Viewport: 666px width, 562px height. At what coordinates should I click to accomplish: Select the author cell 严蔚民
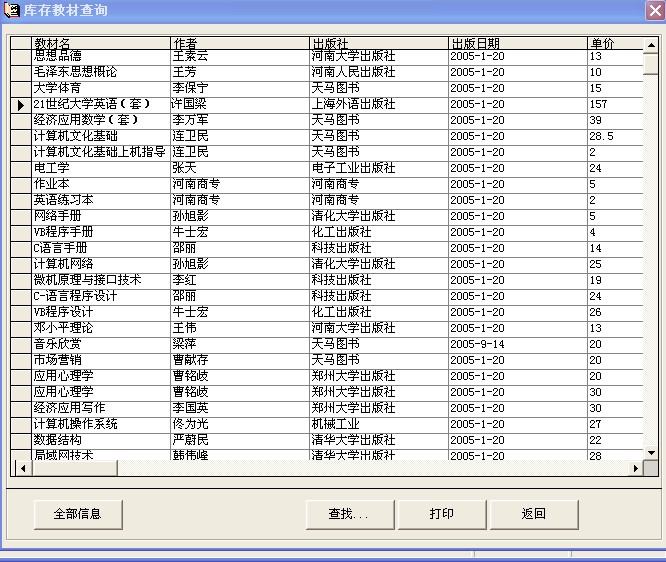tap(240, 441)
